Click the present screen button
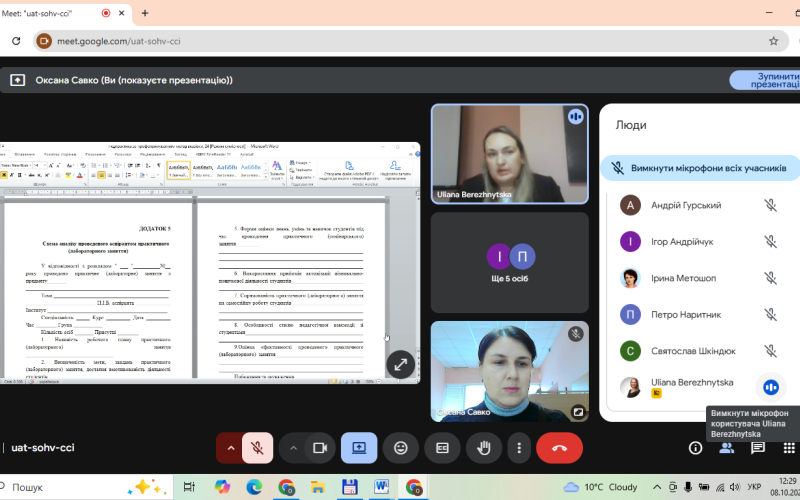Screen dimensions: 800x500 (x=359, y=448)
